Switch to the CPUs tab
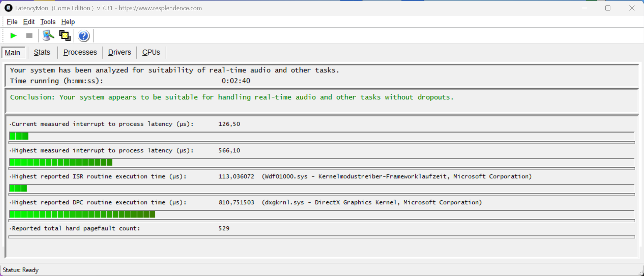The height and width of the screenshot is (276, 644). (x=151, y=52)
